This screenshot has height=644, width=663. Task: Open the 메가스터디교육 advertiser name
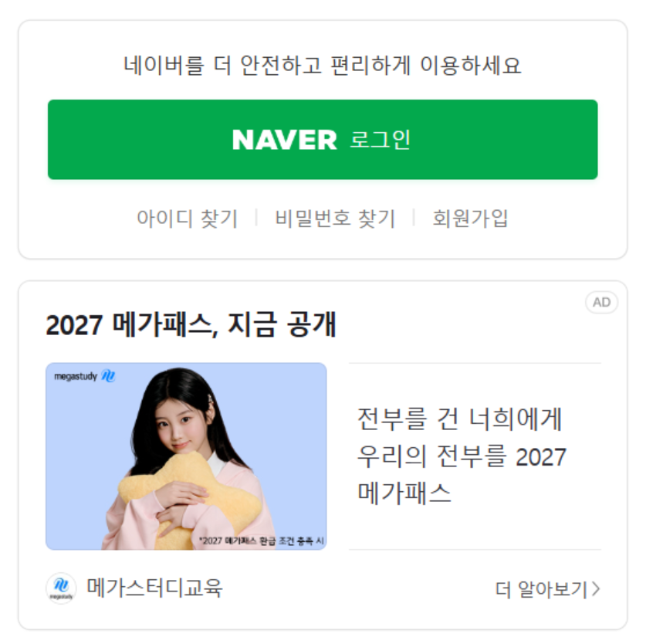coord(154,588)
